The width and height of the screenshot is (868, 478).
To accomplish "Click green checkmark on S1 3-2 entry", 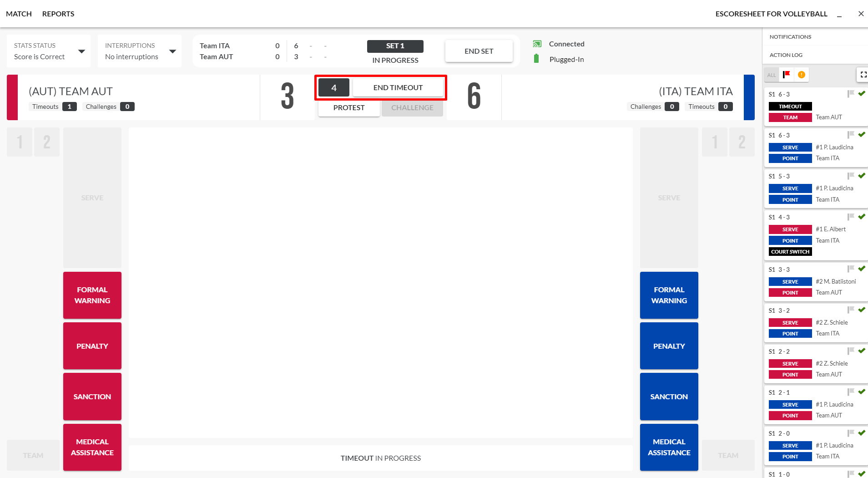I will (x=862, y=310).
